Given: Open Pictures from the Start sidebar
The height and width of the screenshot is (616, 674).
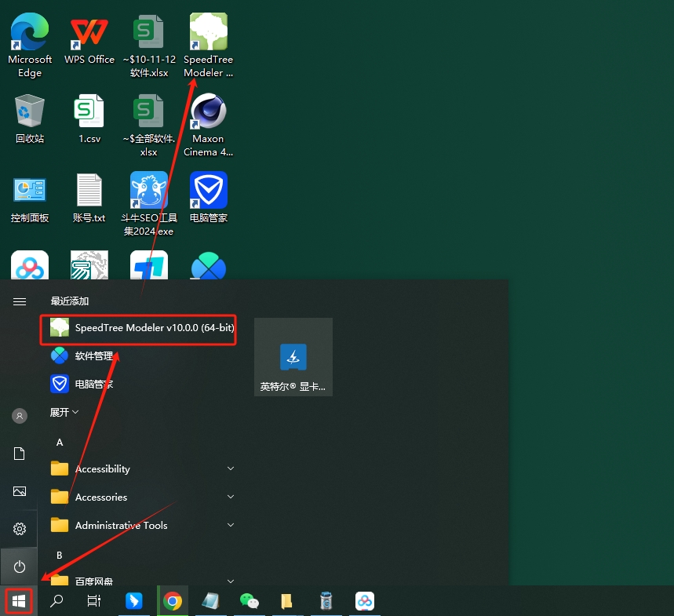Looking at the screenshot, I should 20,491.
